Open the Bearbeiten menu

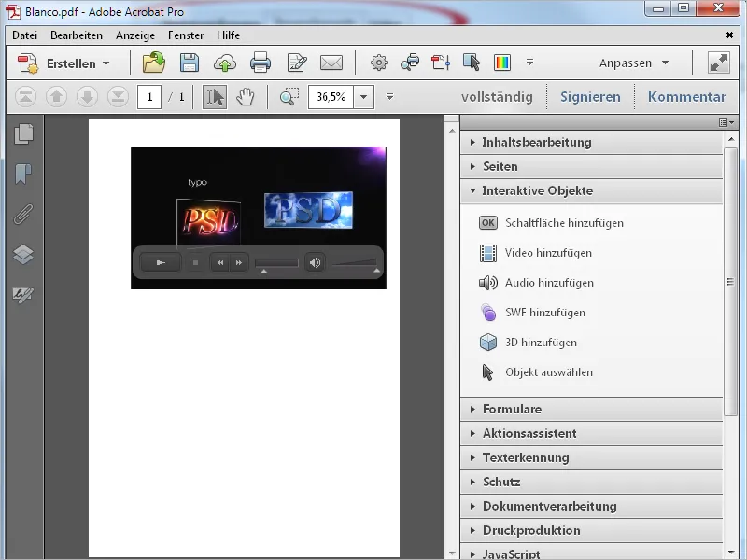click(x=77, y=35)
